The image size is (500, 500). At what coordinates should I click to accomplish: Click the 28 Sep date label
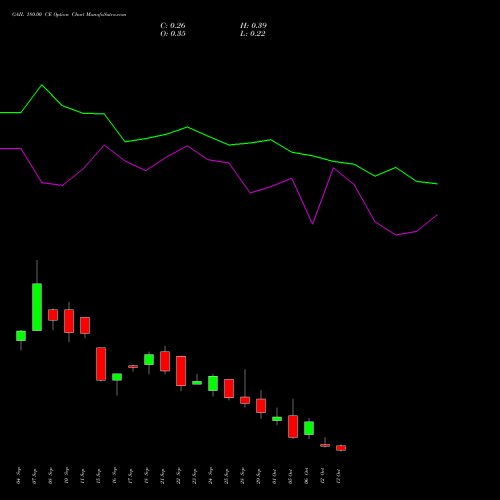click(243, 476)
